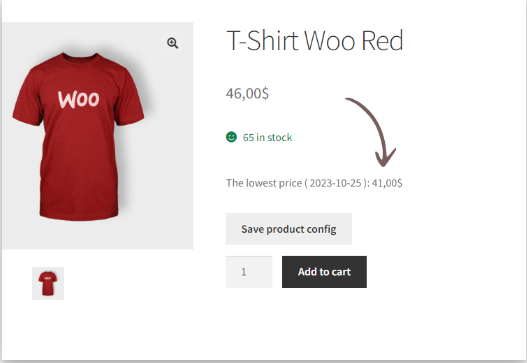Screen dimensions: 527x363
Task: Click the green smiley stock icon
Action: point(231,137)
